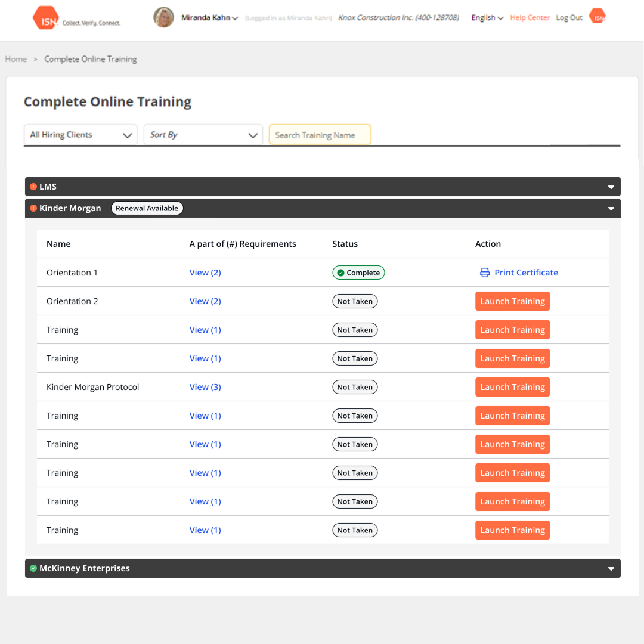Click the Orientation 1 name cell
Image resolution: width=644 pixels, height=644 pixels.
(x=72, y=273)
